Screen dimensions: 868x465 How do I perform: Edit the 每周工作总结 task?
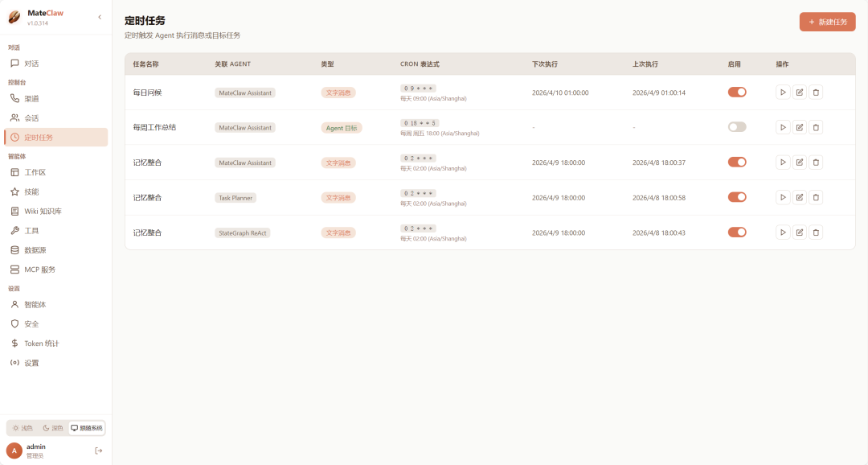click(800, 127)
